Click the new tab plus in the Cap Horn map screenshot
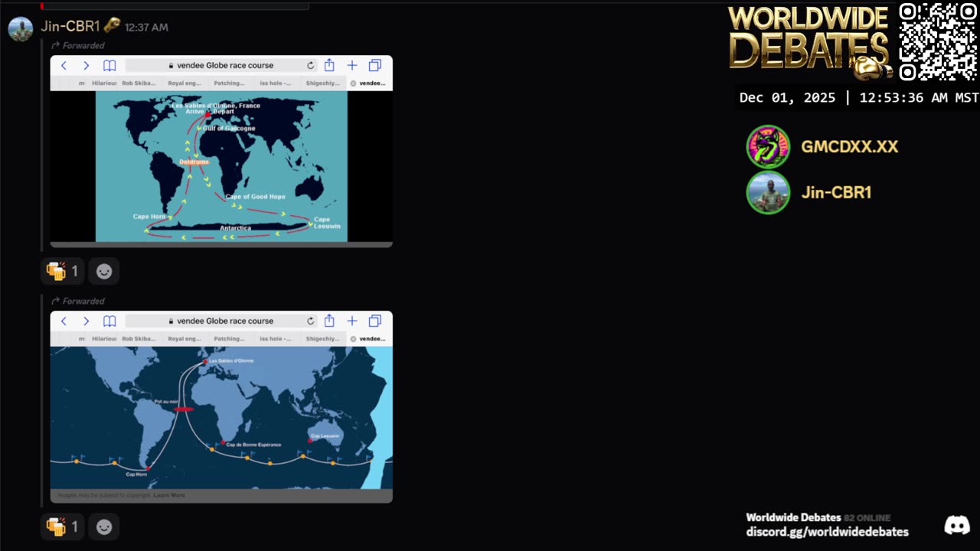Viewport: 980px width, 551px height. pos(351,321)
